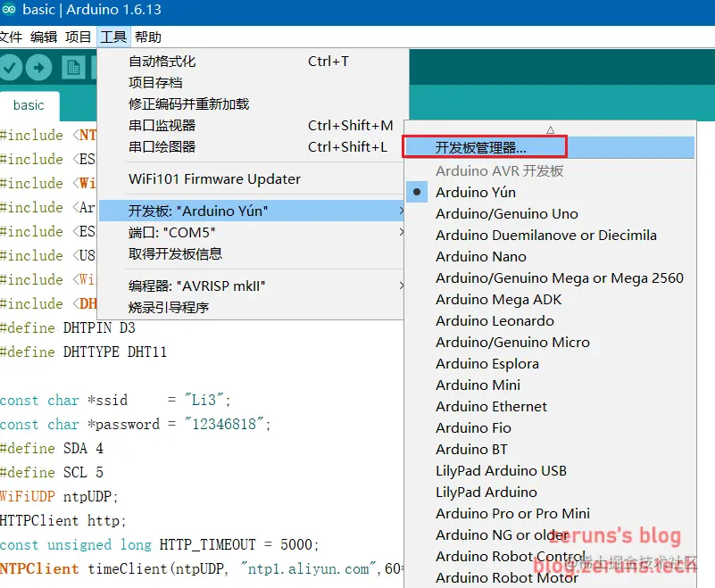Screen dimensions: 715x588
Task: Select Arduino Mini board
Action: pos(550,385)
